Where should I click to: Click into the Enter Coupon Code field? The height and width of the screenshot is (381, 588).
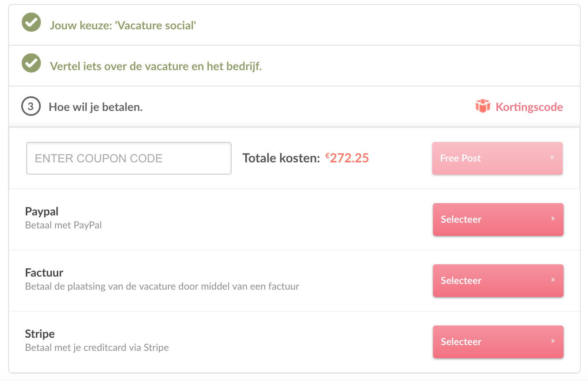point(129,158)
